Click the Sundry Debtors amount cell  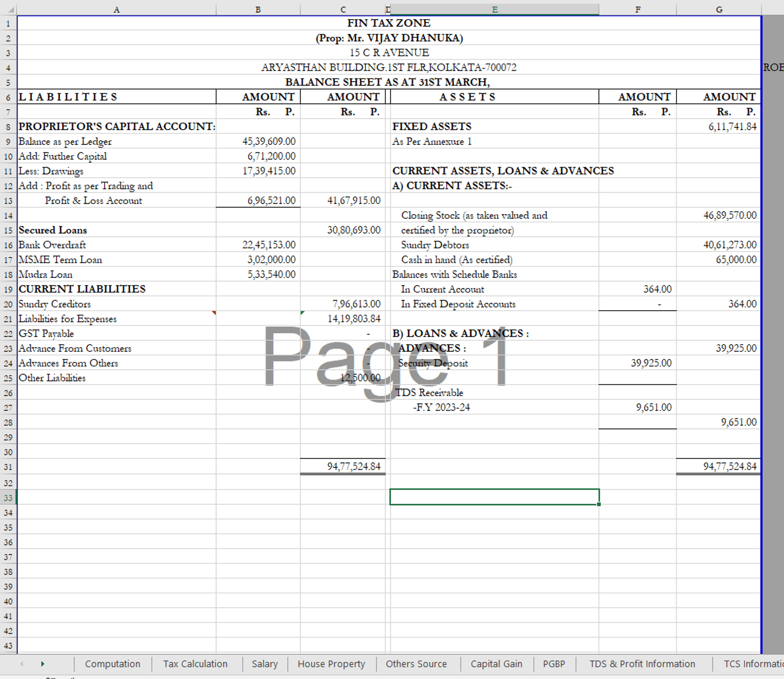(x=718, y=245)
